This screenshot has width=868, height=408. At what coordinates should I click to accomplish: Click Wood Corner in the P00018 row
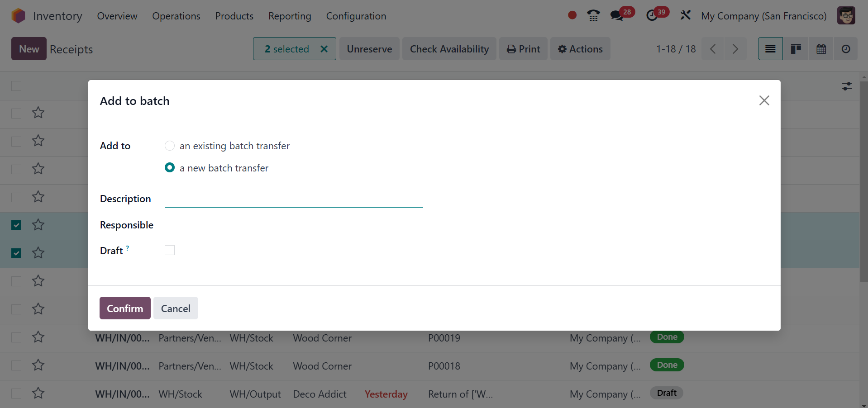click(322, 366)
